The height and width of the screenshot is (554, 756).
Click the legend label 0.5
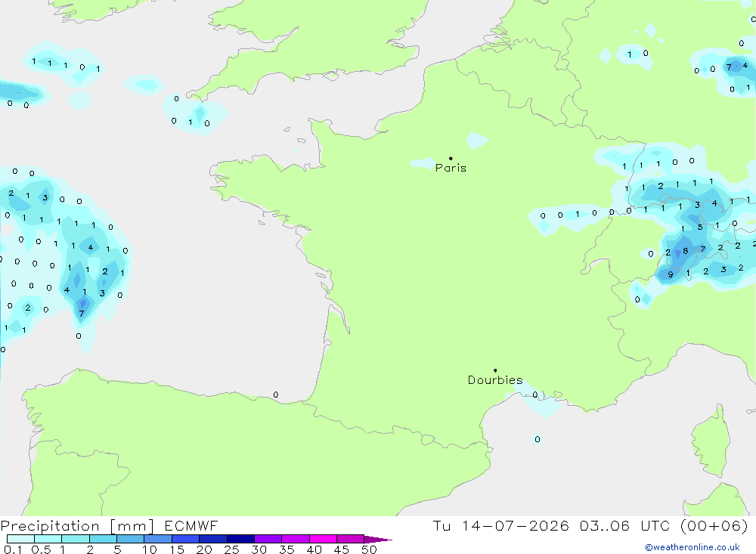coord(41,549)
